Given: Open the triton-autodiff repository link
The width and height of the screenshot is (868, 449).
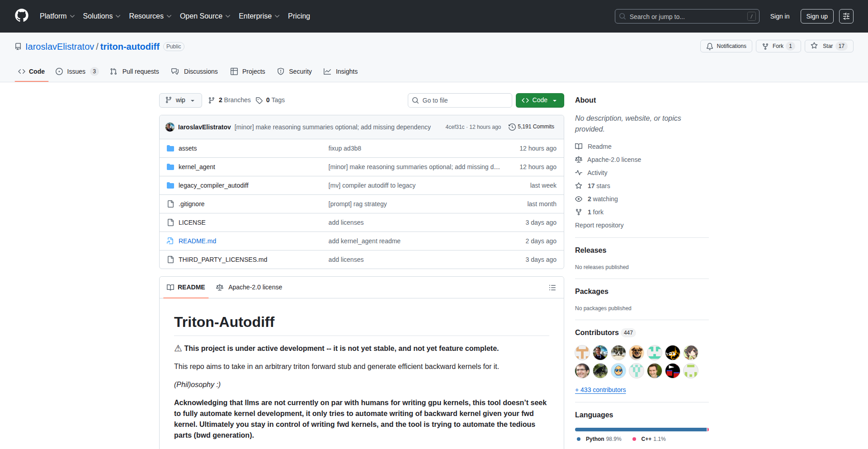Looking at the screenshot, I should [x=130, y=47].
